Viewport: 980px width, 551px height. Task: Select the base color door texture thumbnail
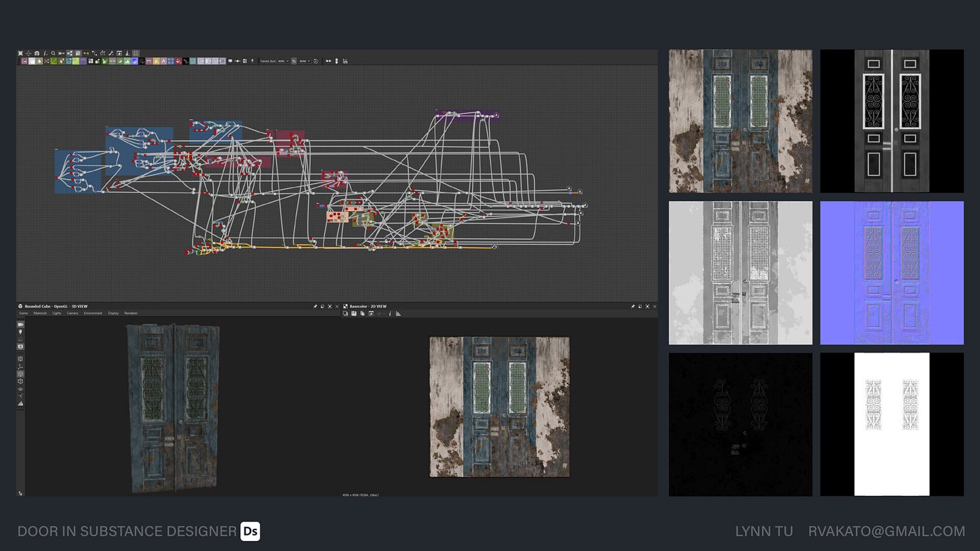point(740,121)
